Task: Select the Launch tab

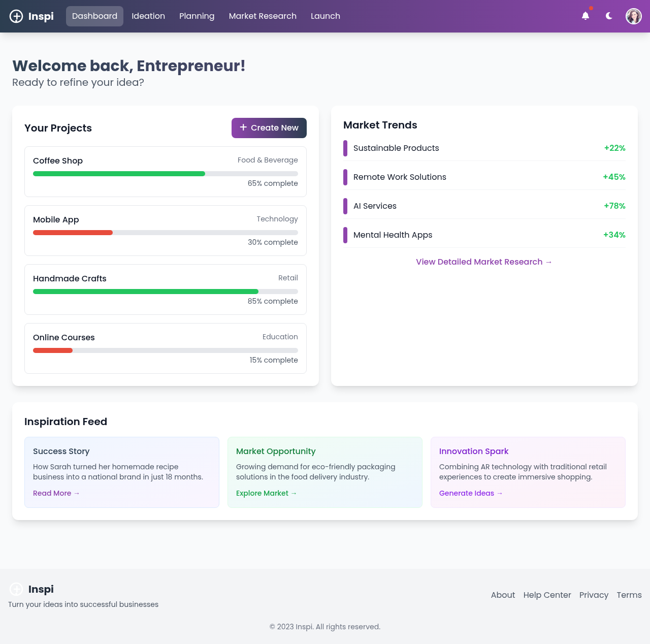Action: (x=326, y=16)
